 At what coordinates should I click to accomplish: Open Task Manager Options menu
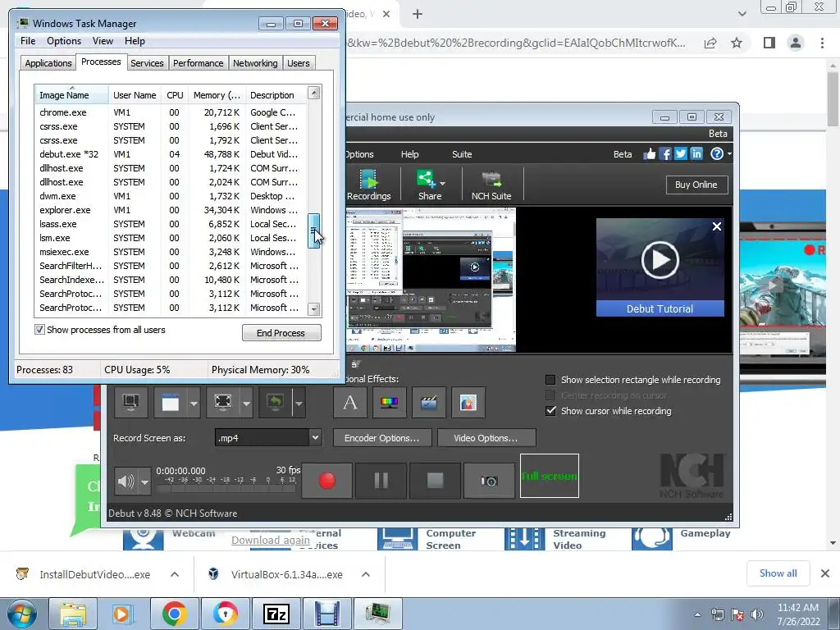(x=64, y=41)
